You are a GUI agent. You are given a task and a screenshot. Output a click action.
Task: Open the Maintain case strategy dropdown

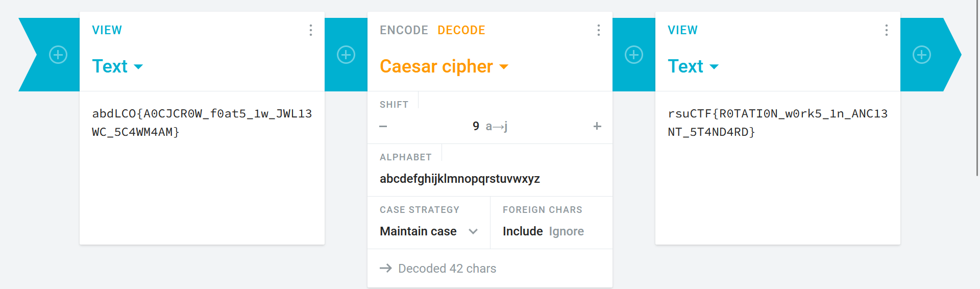[x=428, y=231]
